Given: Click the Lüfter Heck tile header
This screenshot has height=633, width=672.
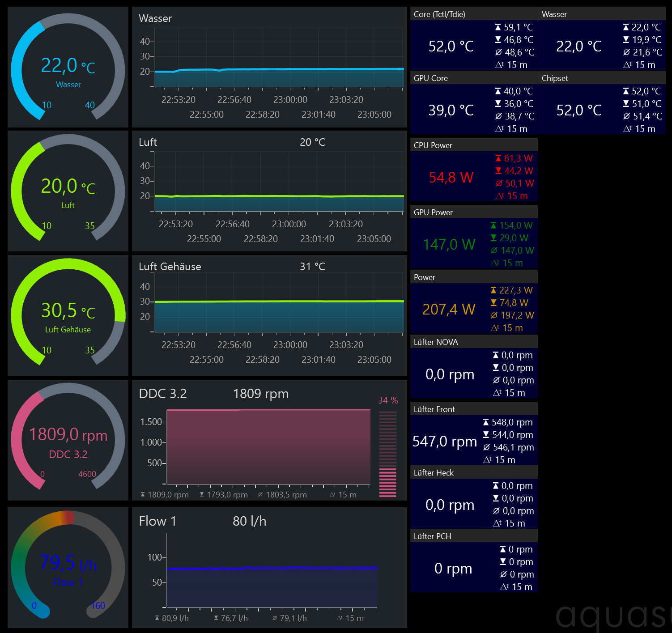Looking at the screenshot, I should (474, 472).
